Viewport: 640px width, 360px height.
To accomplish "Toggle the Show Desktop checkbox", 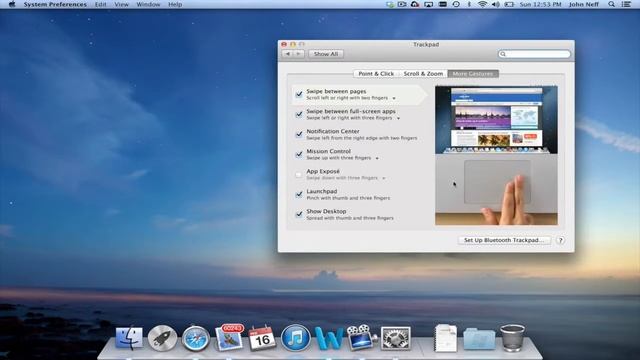I will coord(299,214).
